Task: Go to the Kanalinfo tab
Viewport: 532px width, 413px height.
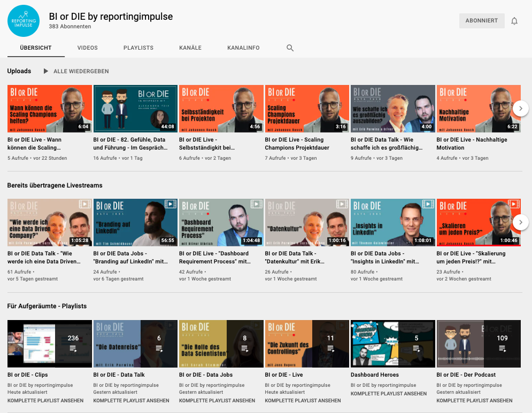Action: pyautogui.click(x=243, y=48)
